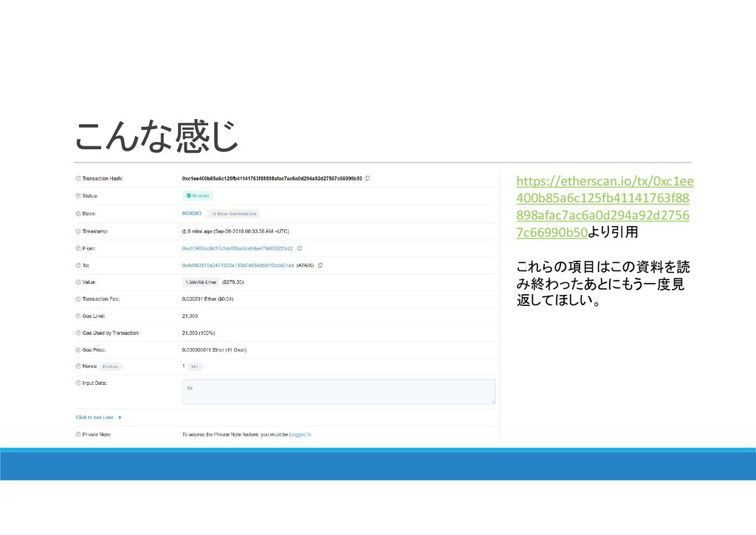Open the green etherscan.io transaction URL
The height and width of the screenshot is (535, 756).
coord(605,206)
